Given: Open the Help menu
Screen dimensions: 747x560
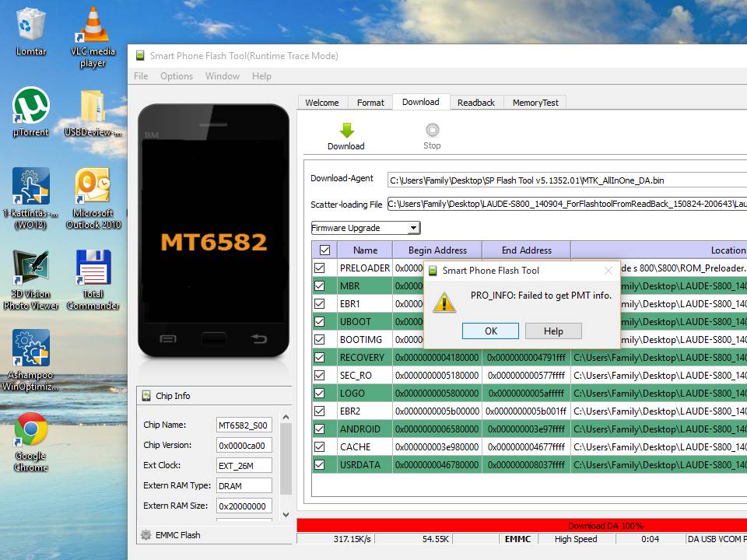Looking at the screenshot, I should 261,76.
